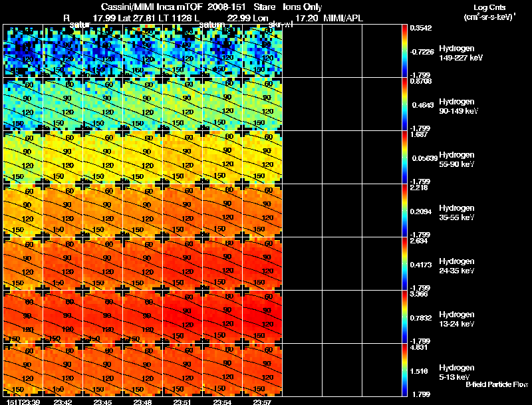Select the '23:48' time axis label
Viewport: 532px width, 405px height.
(x=142, y=402)
